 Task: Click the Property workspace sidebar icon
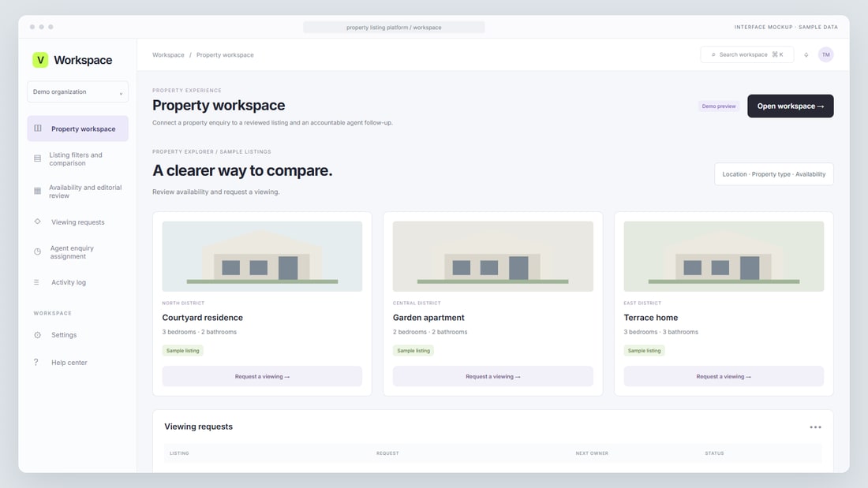tap(38, 129)
